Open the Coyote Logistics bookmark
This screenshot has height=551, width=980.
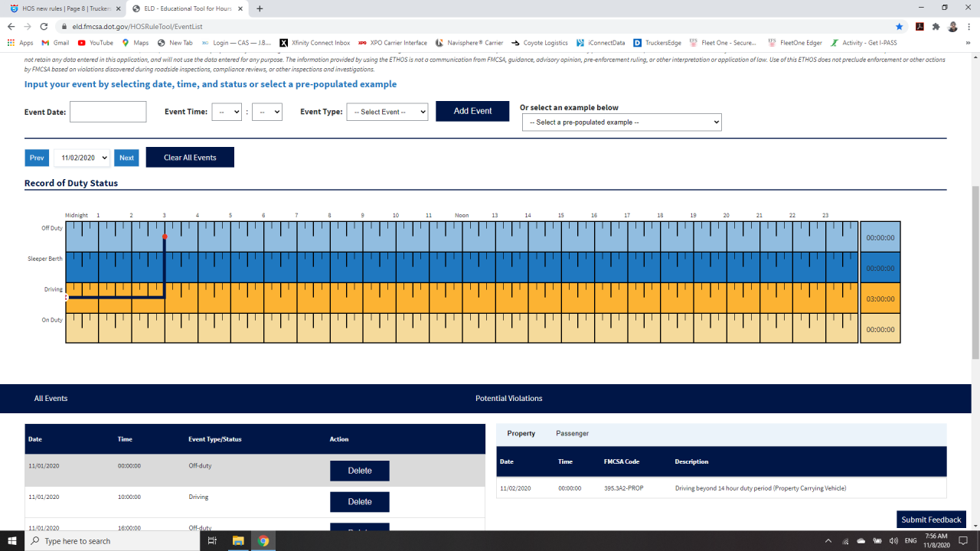click(540, 43)
